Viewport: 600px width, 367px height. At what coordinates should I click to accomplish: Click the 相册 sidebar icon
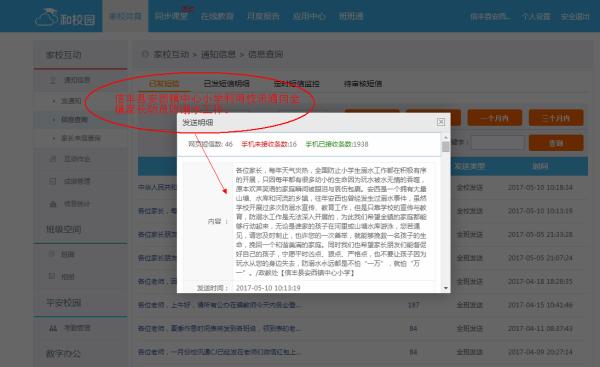coord(52,276)
